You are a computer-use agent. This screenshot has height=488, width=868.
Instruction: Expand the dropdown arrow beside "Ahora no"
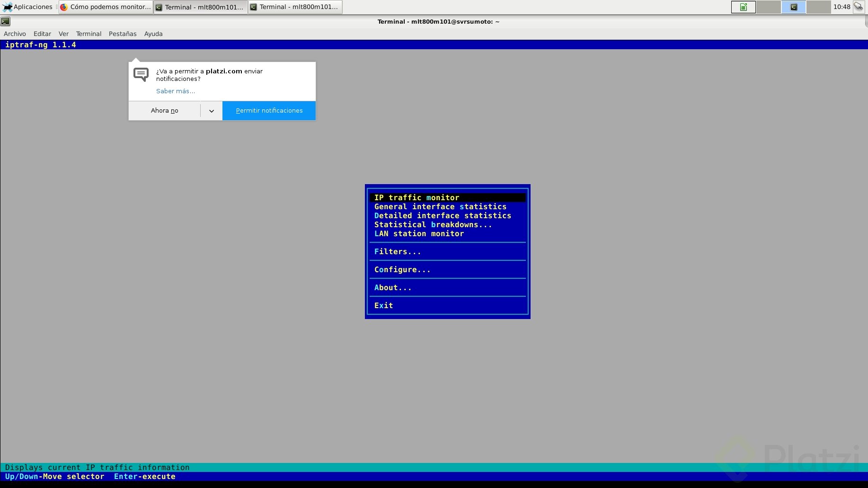coord(212,111)
